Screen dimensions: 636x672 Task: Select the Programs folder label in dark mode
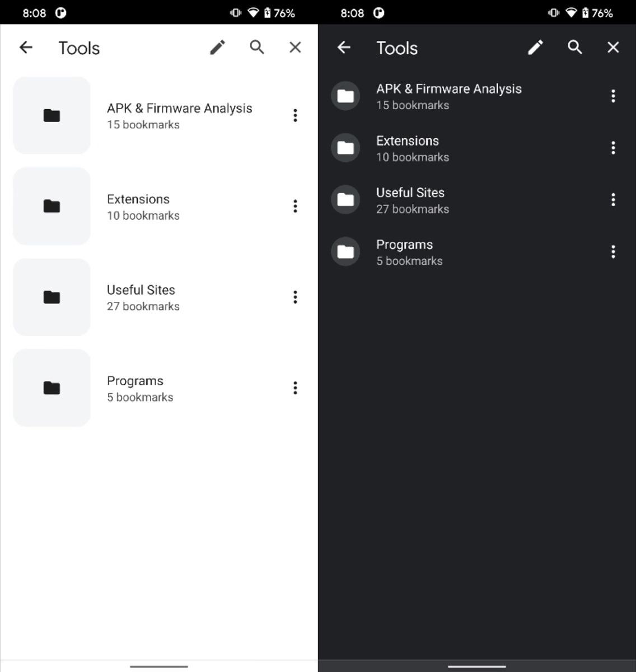pyautogui.click(x=404, y=244)
